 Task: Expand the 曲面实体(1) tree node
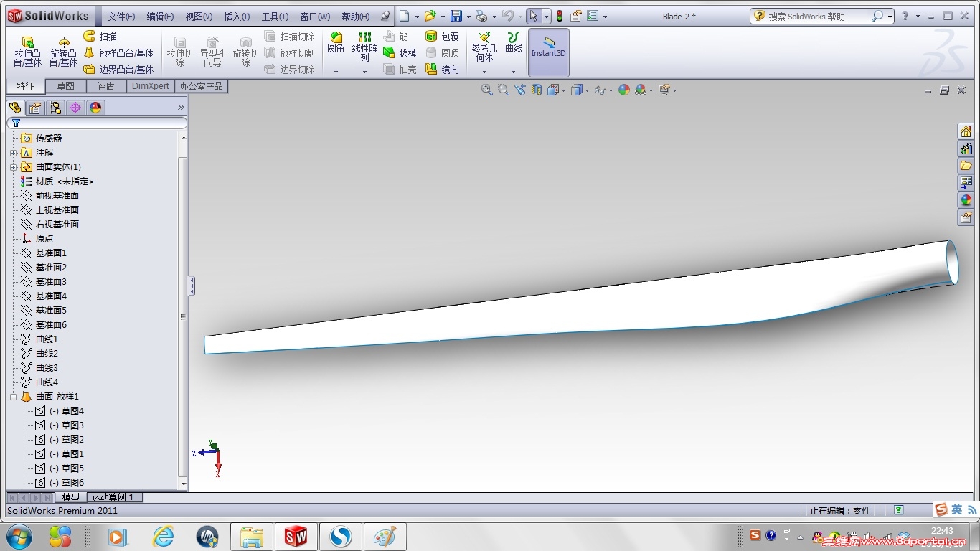click(x=14, y=167)
